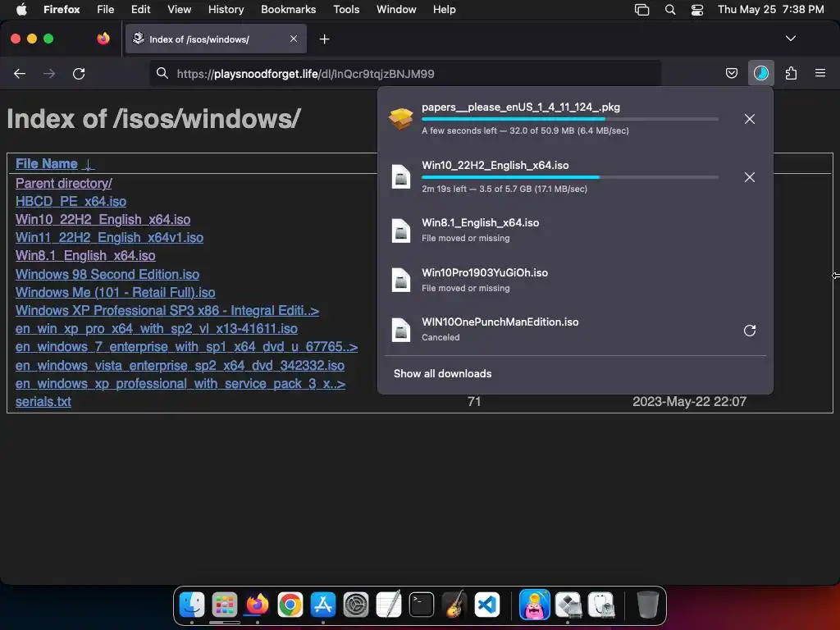Open a new tab with plus
Screen dimensions: 840x630
tap(324, 39)
